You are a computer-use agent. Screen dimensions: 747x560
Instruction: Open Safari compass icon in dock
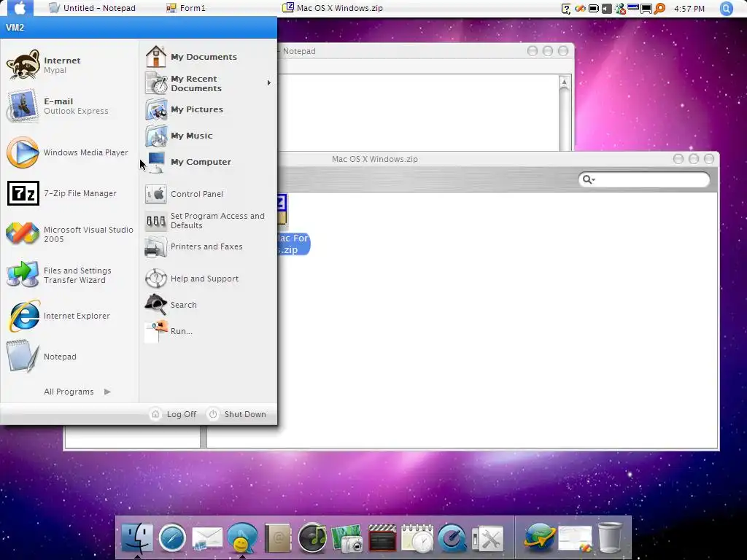point(172,538)
